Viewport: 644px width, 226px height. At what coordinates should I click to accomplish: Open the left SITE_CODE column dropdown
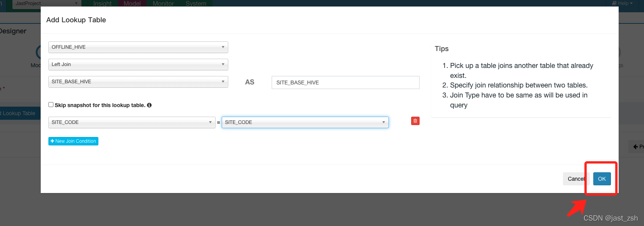pos(132,122)
